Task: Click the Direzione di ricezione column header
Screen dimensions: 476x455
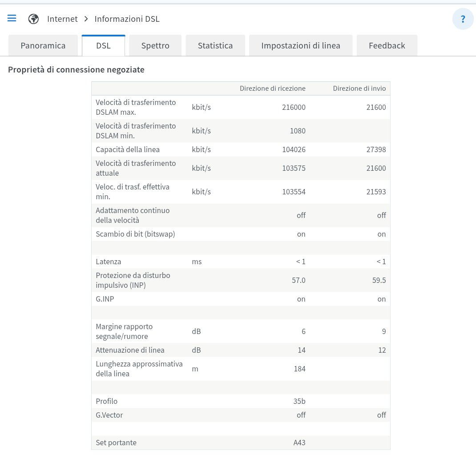Action: coord(272,88)
